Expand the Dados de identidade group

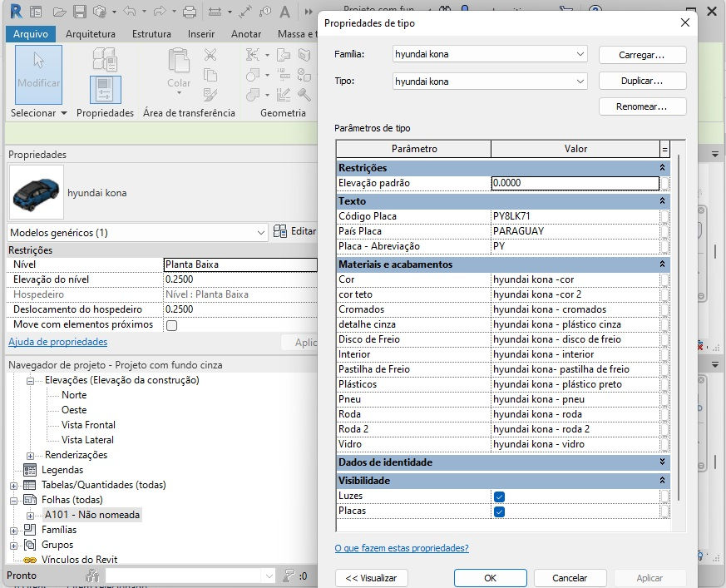click(662, 462)
